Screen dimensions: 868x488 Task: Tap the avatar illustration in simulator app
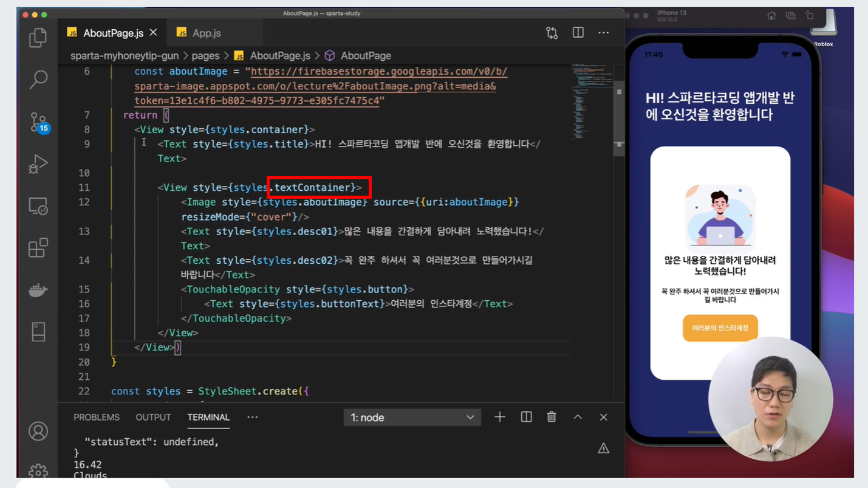(x=720, y=219)
